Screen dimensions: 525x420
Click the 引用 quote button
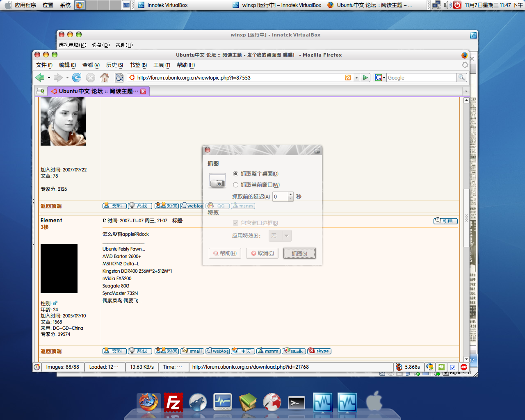point(445,221)
